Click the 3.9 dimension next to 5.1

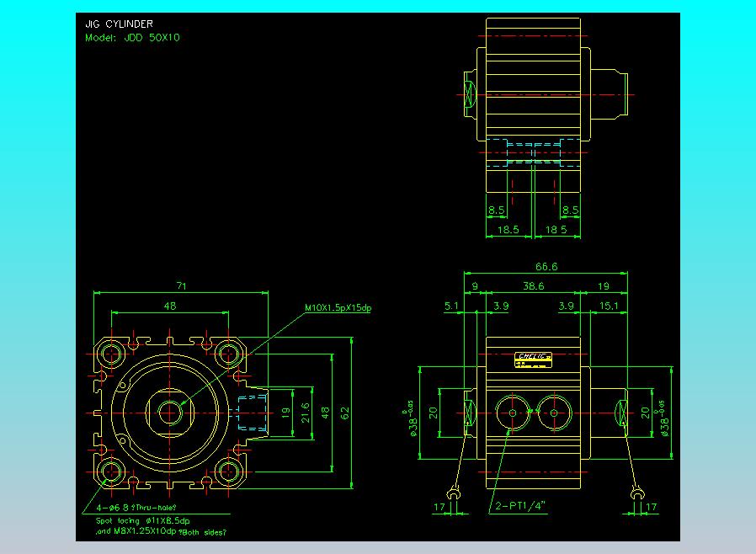coord(501,306)
